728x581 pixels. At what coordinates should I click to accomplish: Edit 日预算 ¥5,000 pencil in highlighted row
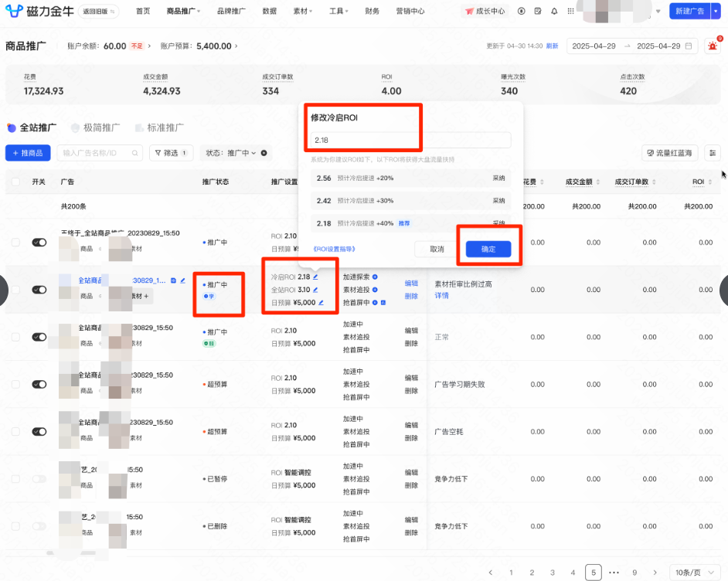[321, 303]
